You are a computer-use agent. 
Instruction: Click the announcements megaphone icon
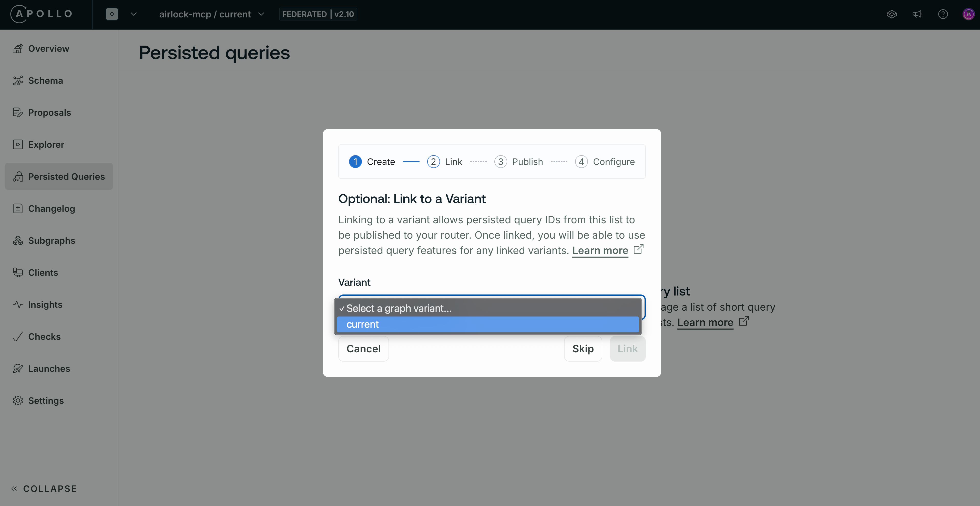[x=918, y=14]
